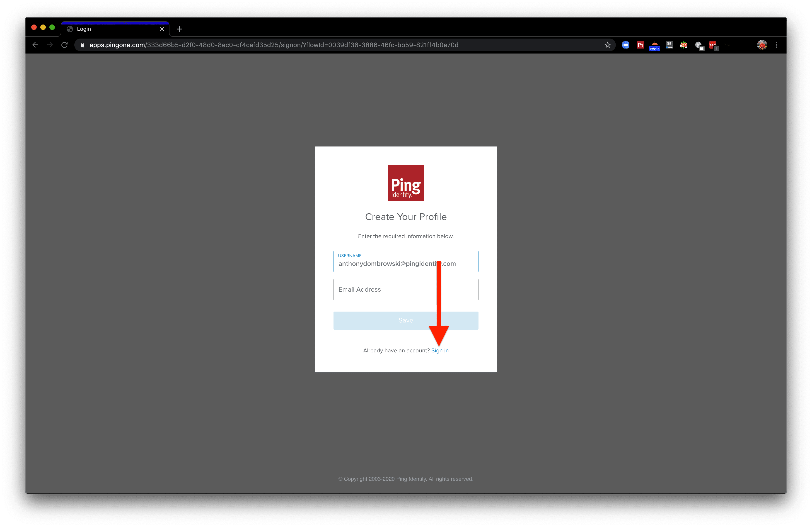Screen dimensions: 812x527
Task: Go back to the previous page
Action: pyautogui.click(x=35, y=45)
